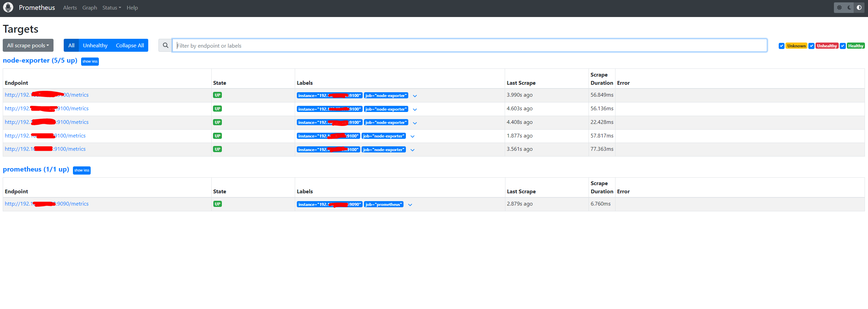The image size is (868, 309).
Task: Click the first node-exporter row UP badge
Action: point(217,95)
